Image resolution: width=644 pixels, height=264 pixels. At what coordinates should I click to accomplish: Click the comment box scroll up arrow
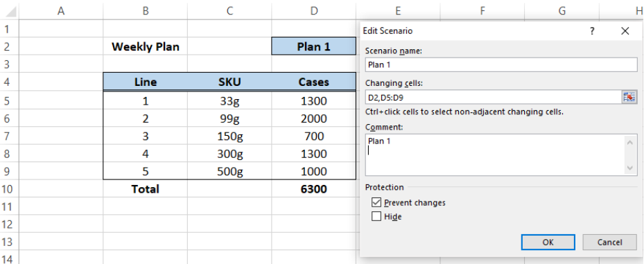coord(630,142)
